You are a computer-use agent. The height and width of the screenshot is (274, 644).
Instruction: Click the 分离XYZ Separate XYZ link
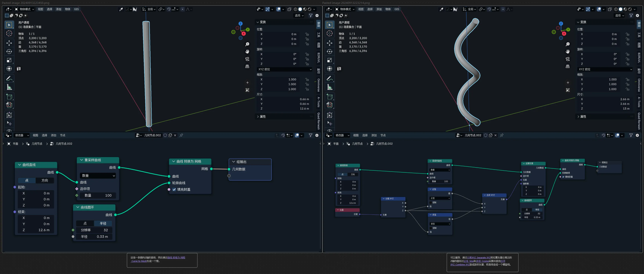click(479, 257)
